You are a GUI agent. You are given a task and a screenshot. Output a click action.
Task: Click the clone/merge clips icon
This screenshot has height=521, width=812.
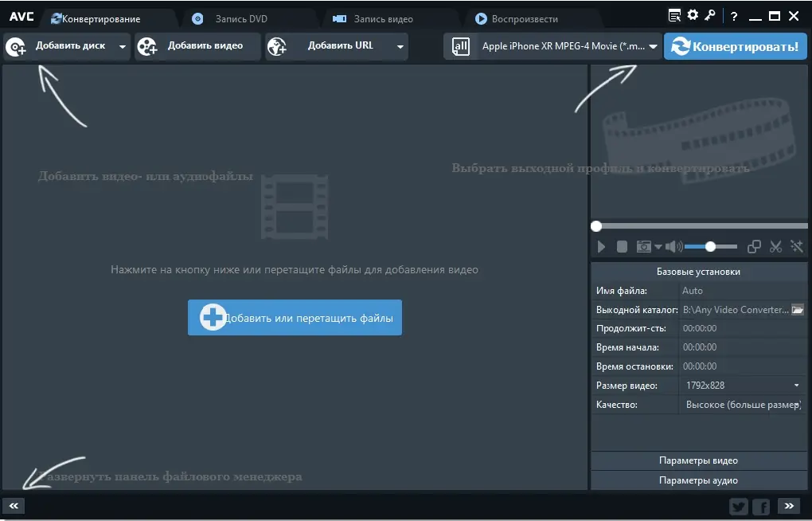tap(753, 247)
